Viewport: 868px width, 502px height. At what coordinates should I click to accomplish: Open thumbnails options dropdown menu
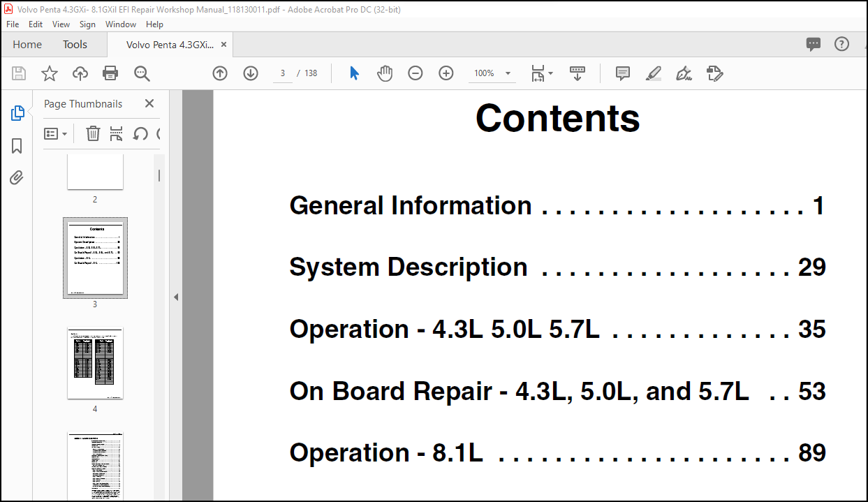(56, 133)
